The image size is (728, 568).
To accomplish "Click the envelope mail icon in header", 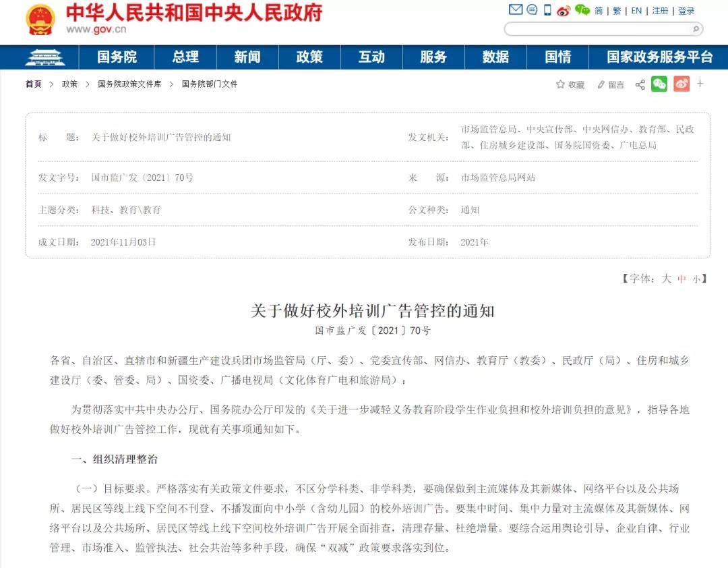I will (x=516, y=10).
